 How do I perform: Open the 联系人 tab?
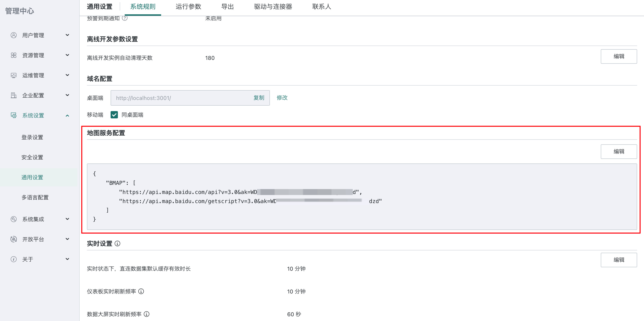pyautogui.click(x=322, y=7)
